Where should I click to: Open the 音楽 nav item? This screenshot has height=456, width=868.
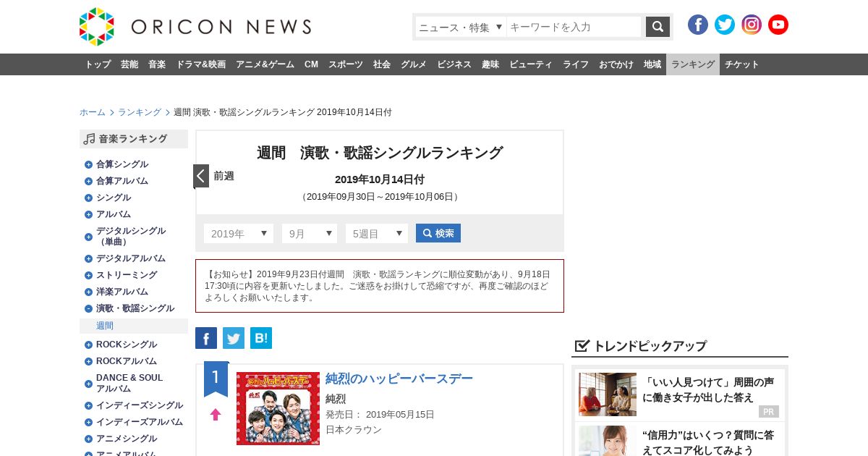[157, 64]
